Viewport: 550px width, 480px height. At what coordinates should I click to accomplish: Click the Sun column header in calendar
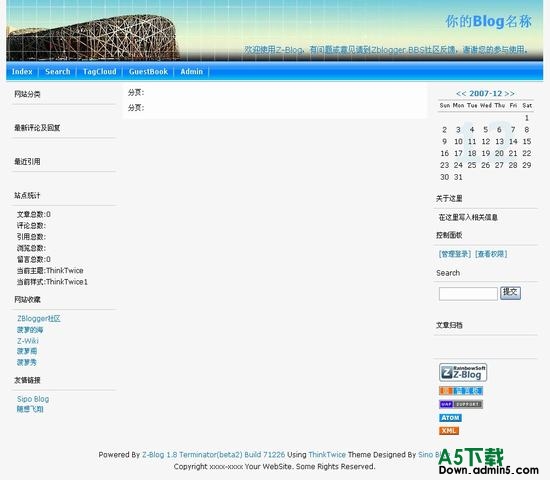click(x=445, y=105)
